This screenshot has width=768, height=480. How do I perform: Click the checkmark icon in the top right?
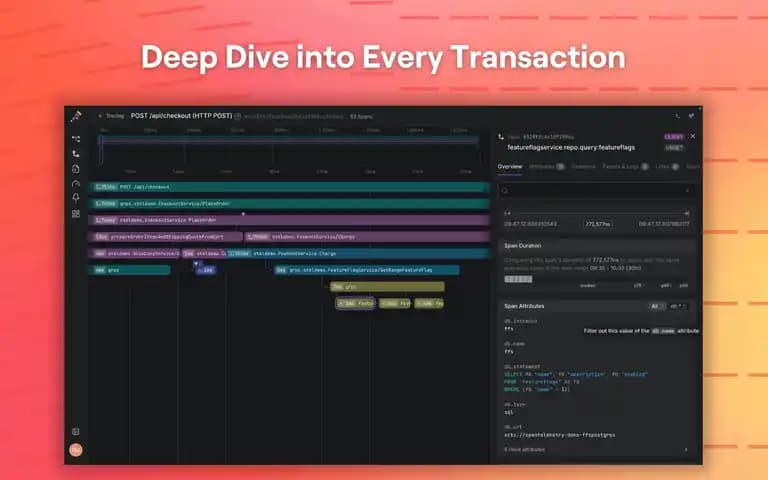point(691,116)
